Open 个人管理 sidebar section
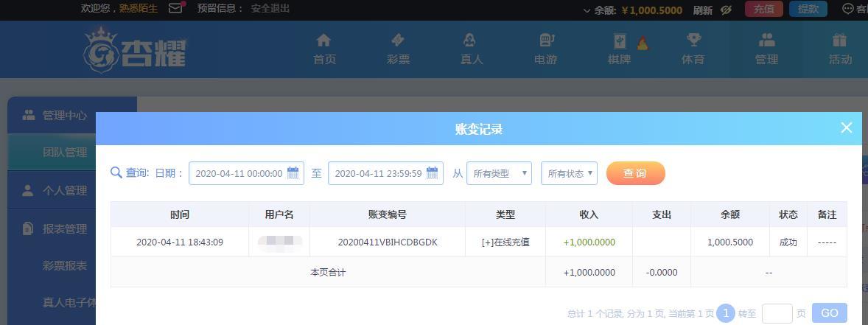The width and height of the screenshot is (868, 325). (x=65, y=191)
